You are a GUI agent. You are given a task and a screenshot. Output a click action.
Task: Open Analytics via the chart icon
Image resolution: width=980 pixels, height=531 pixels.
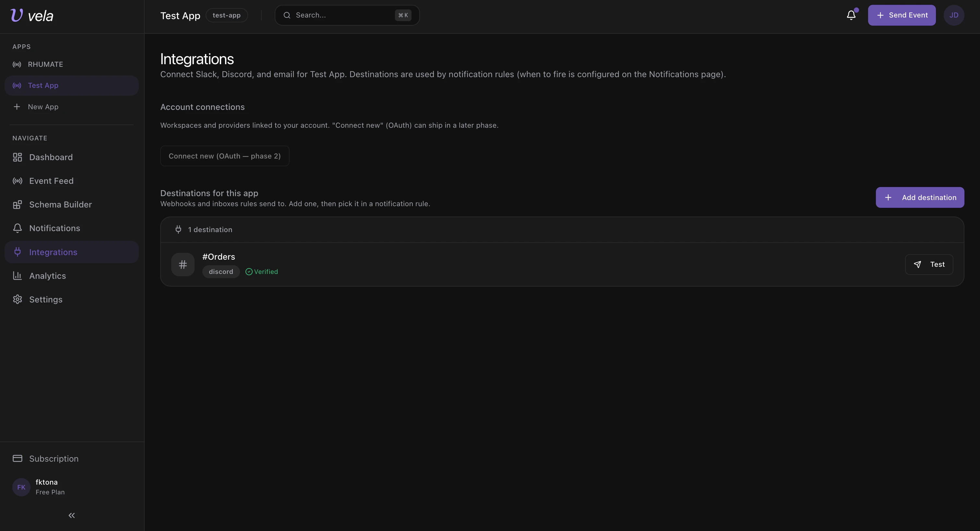click(17, 276)
